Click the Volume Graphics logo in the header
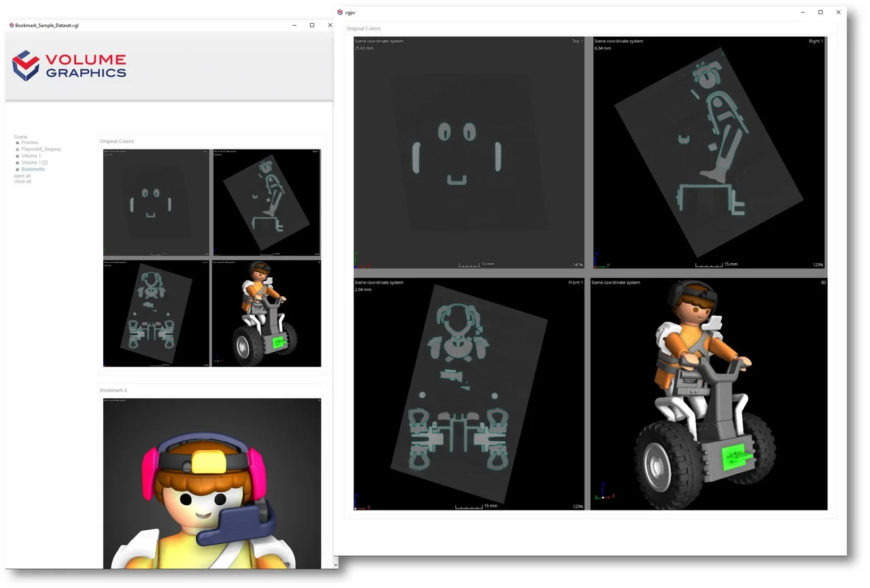The width and height of the screenshot is (870, 588). [x=69, y=66]
